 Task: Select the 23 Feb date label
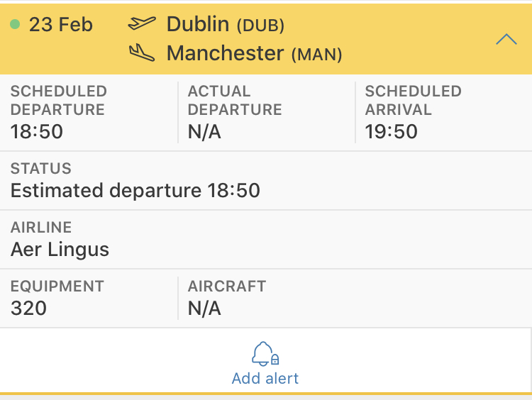tap(61, 25)
